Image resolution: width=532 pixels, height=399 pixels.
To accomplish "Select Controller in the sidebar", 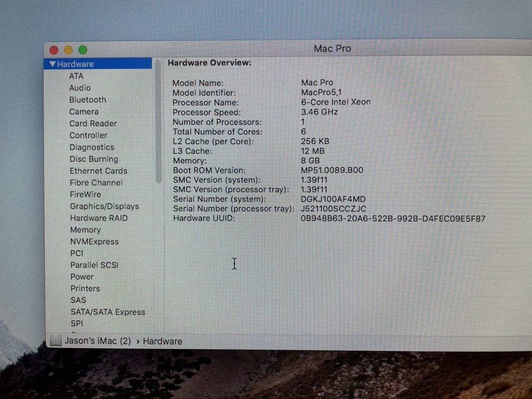I will [x=89, y=135].
